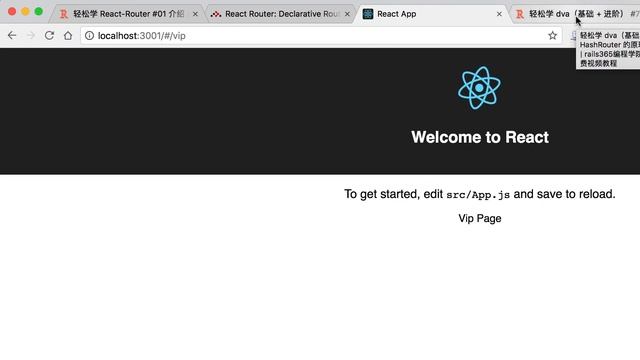The height and width of the screenshot is (360, 640).
Task: Bookmark this page with the star
Action: click(552, 36)
